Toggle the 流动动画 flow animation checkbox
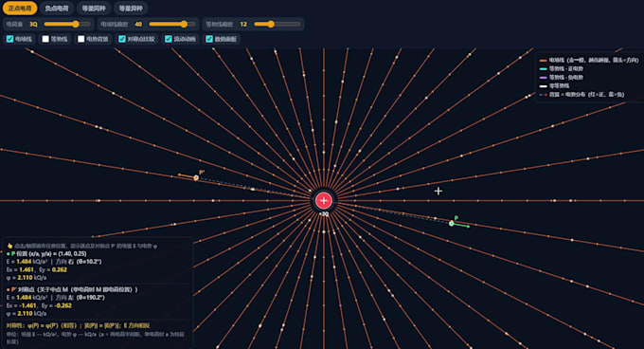 pyautogui.click(x=169, y=39)
